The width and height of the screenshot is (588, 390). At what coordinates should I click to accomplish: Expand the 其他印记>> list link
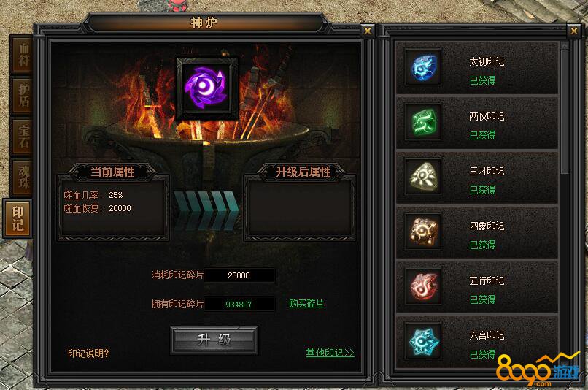[330, 353]
